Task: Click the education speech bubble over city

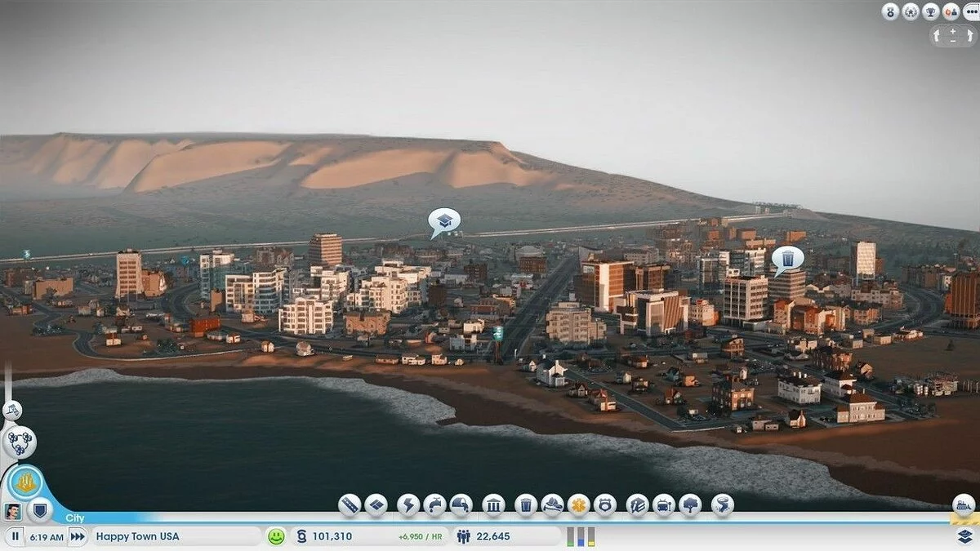Action: [444, 221]
